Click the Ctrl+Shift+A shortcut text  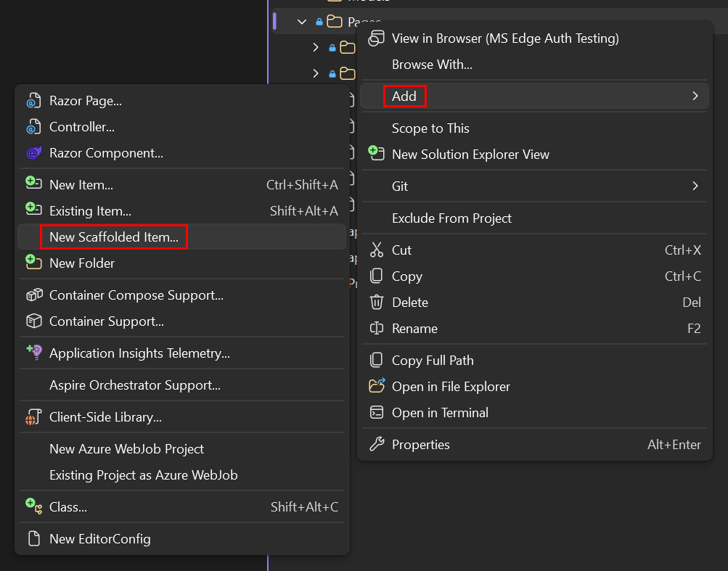302,185
